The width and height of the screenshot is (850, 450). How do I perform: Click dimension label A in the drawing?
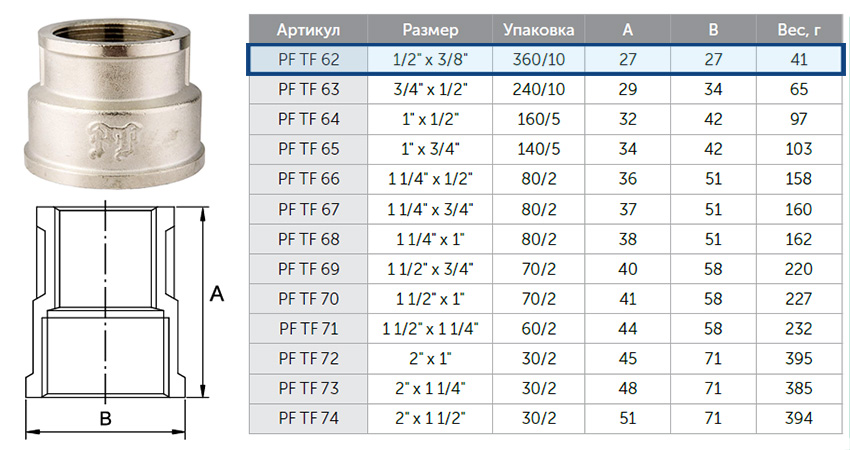217,294
